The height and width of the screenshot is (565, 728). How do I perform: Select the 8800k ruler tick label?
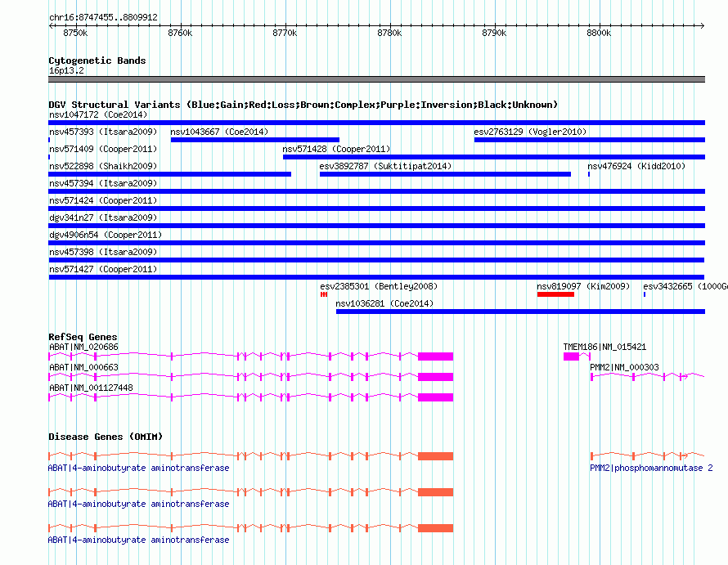[x=599, y=33]
